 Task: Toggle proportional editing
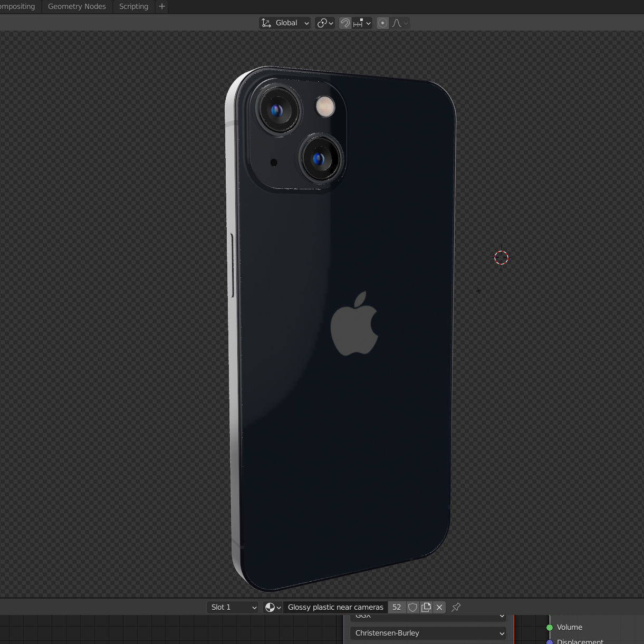tap(383, 23)
